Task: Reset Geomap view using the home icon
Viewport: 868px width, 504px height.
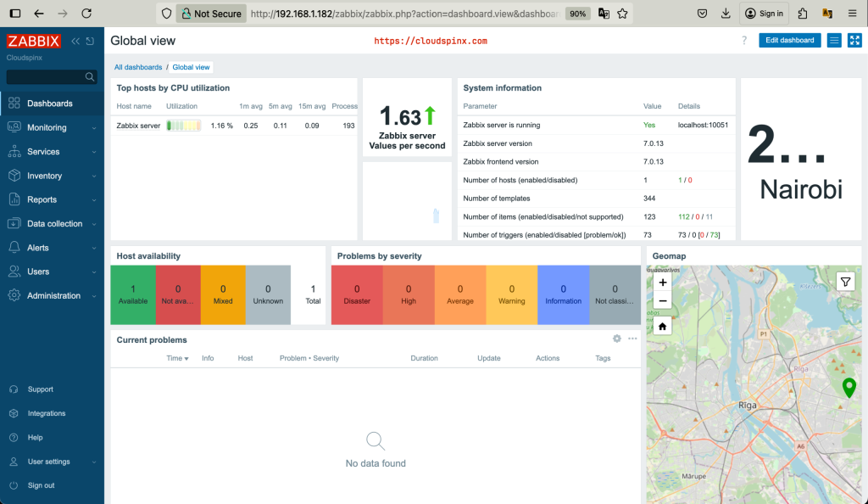Action: pos(662,325)
